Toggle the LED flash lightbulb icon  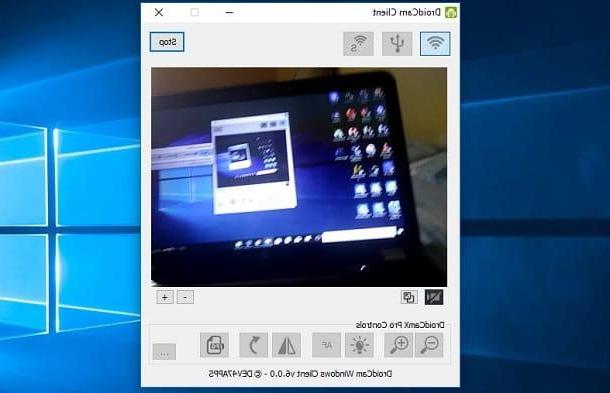tap(359, 345)
